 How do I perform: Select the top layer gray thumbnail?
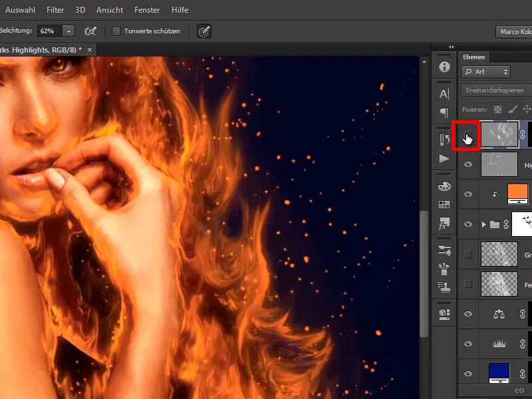point(499,135)
